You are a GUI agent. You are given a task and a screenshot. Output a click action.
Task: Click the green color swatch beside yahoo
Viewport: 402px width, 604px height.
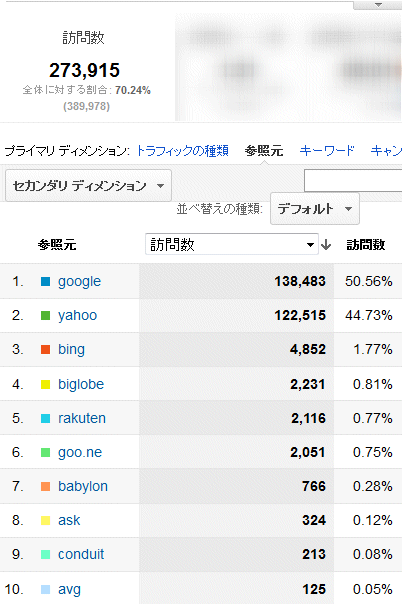coord(45,315)
